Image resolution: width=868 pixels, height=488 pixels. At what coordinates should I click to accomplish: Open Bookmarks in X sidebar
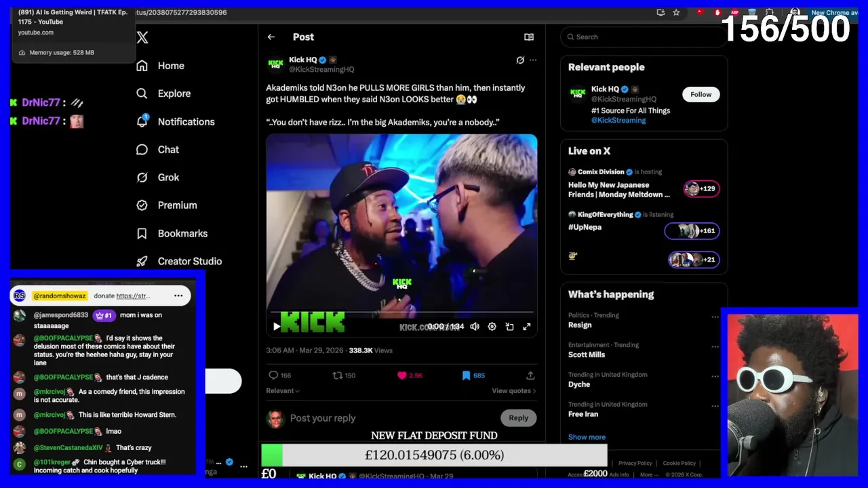pyautogui.click(x=172, y=233)
